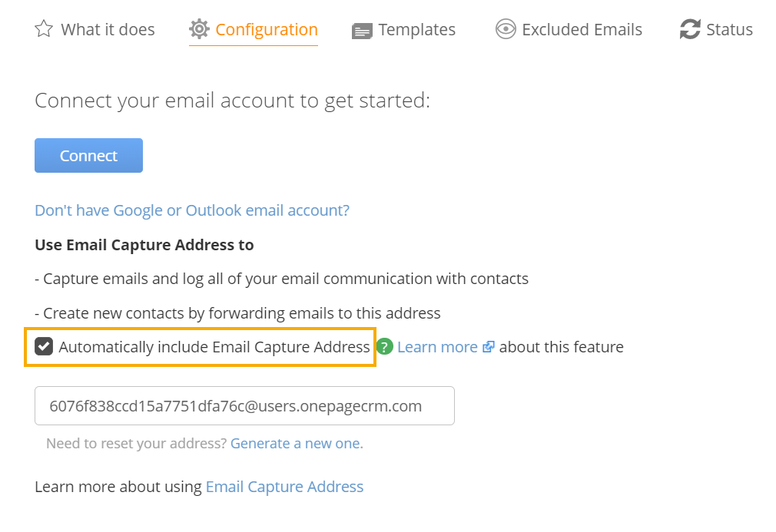Click the star icon beside What it does

click(x=44, y=29)
